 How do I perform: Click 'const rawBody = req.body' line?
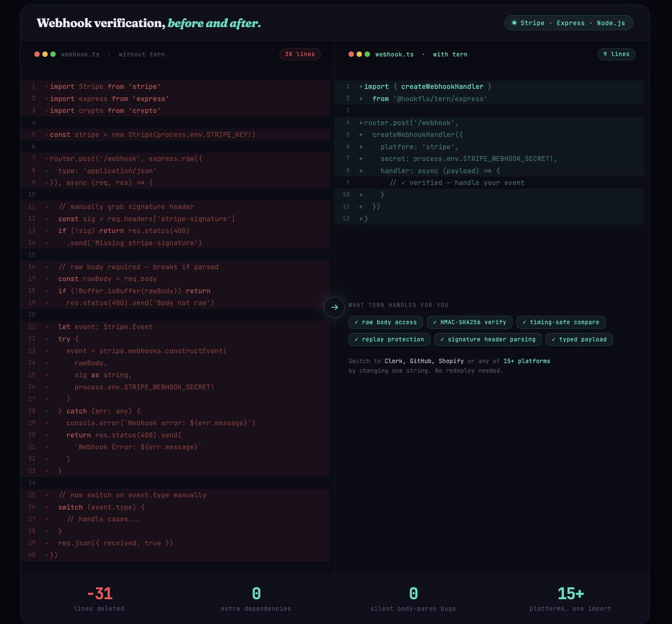175,279
